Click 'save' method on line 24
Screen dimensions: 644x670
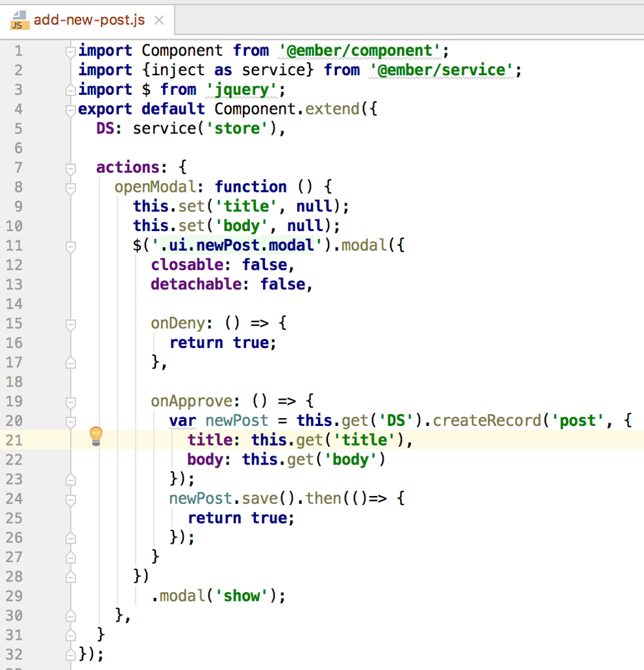(260, 499)
